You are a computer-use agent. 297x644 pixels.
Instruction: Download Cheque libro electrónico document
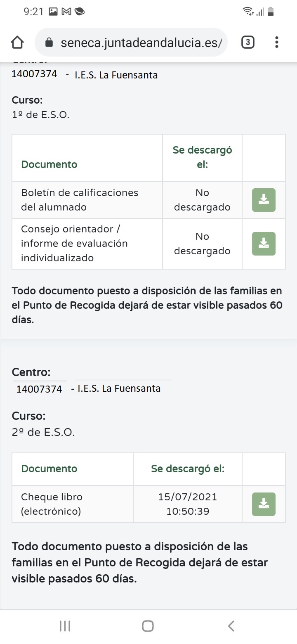[264, 504]
